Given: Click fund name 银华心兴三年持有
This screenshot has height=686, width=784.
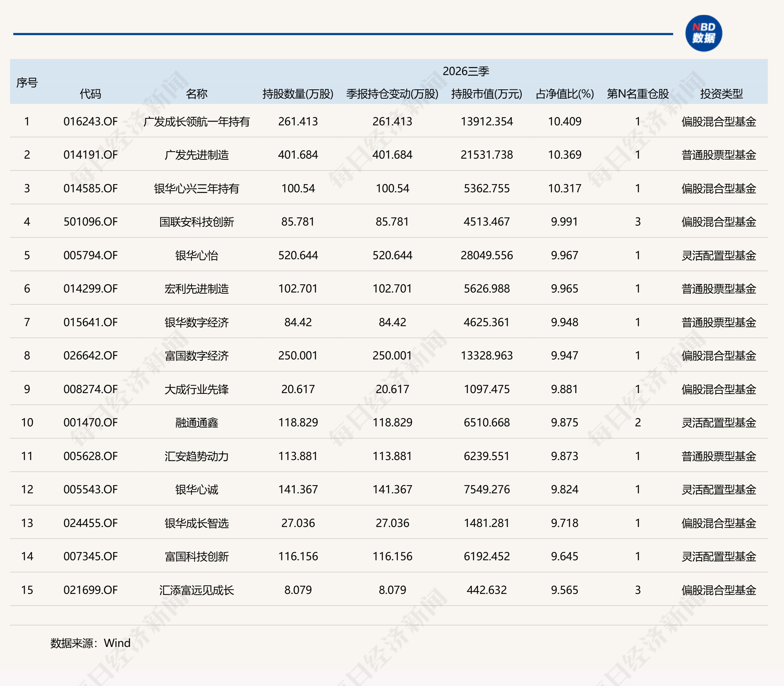Looking at the screenshot, I should click(197, 189).
